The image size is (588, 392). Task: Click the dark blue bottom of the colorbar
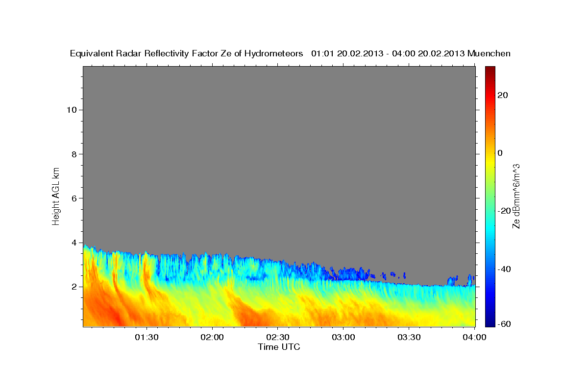pos(490,322)
